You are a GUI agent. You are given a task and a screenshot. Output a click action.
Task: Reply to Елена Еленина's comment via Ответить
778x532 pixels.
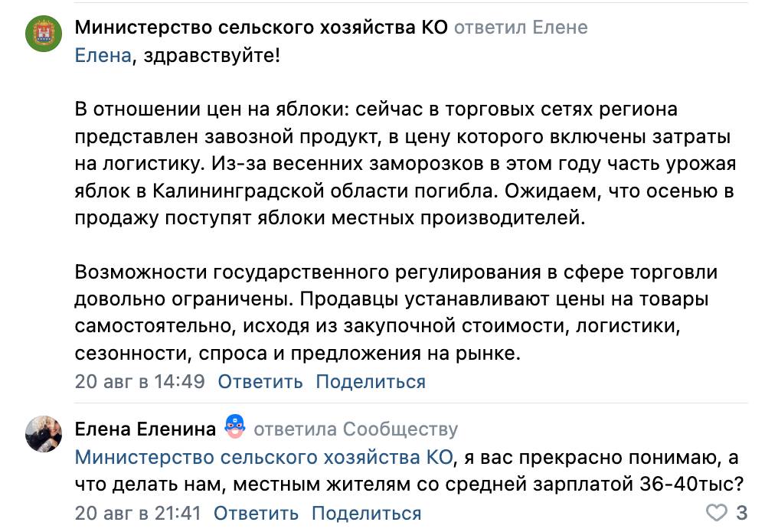click(256, 513)
